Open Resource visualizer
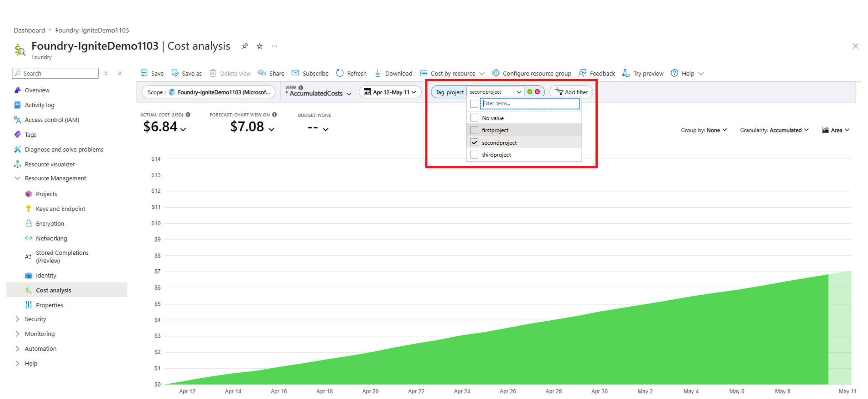This screenshot has height=399, width=868. pyautogui.click(x=50, y=164)
